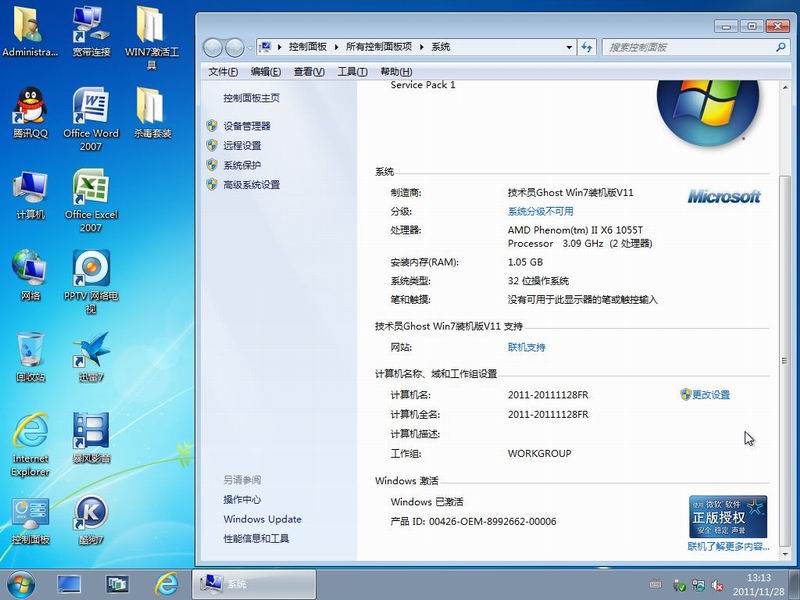Image resolution: width=800 pixels, height=600 pixels.
Task: Click the processor text AMD Phenom(tm) II X6 1055T
Action: pos(575,230)
